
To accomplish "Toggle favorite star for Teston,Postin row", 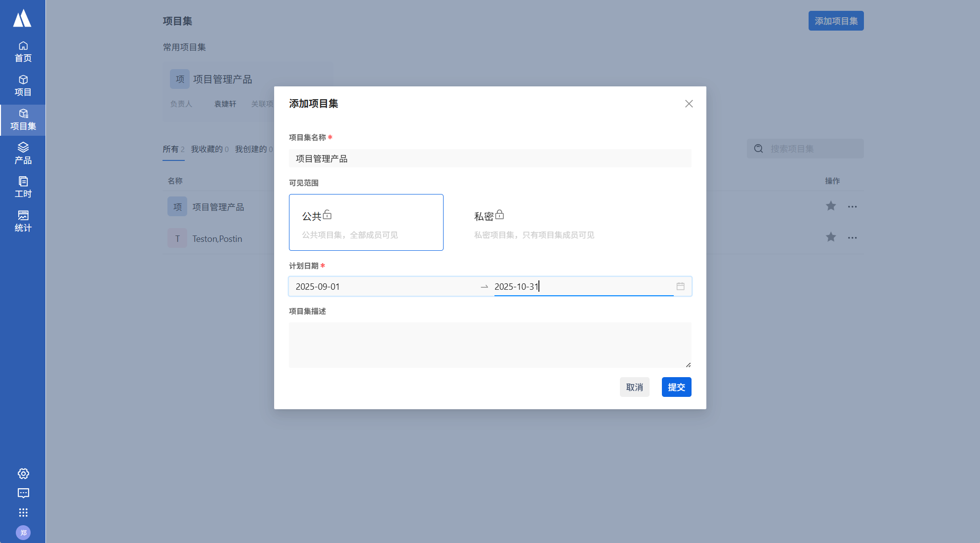I will [x=831, y=237].
